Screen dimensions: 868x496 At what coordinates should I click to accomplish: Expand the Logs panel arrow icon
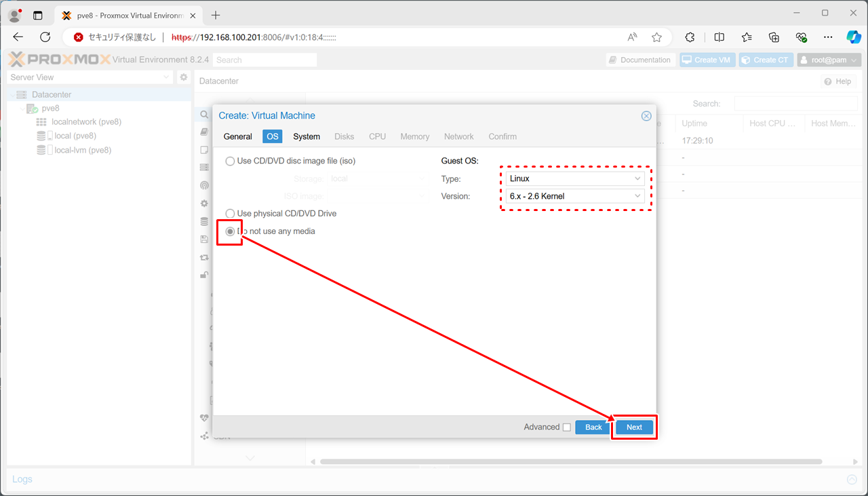point(852,480)
